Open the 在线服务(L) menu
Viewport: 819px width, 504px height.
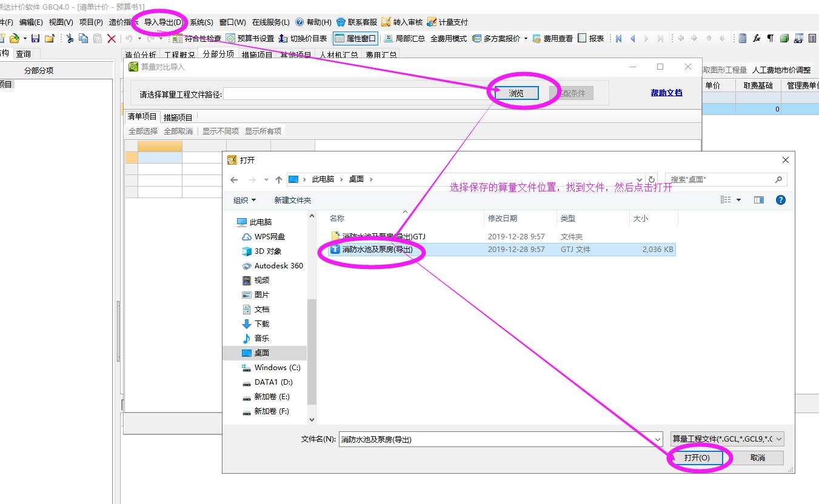click(x=271, y=22)
